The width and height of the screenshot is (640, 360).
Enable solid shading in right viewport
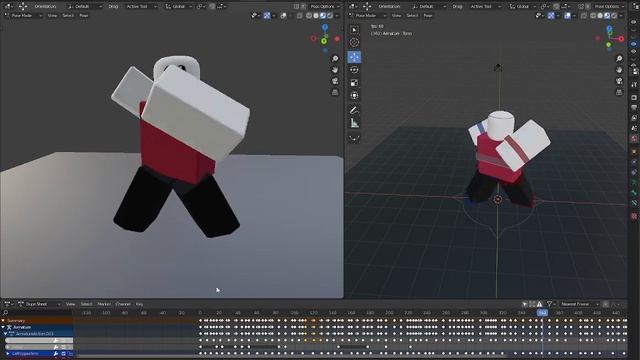pos(600,16)
